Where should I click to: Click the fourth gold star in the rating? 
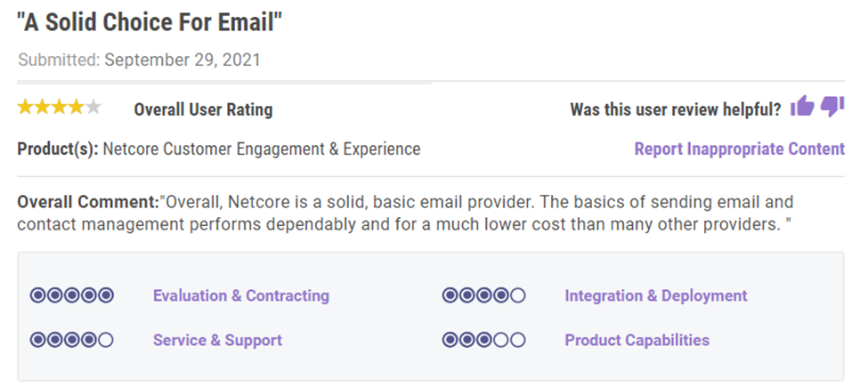[x=76, y=107]
